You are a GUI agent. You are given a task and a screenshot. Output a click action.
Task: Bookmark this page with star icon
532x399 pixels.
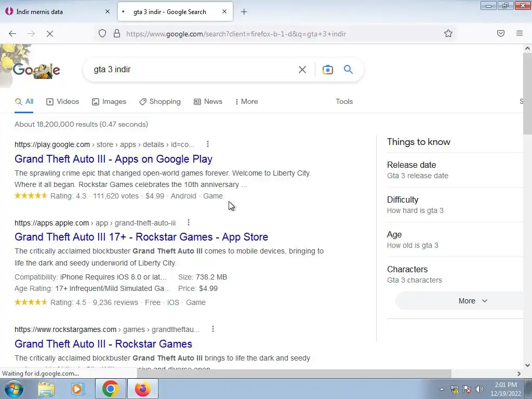[x=448, y=34]
